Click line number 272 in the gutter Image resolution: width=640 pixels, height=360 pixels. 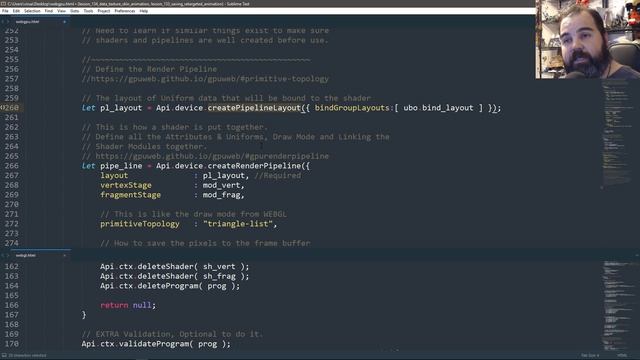12,224
